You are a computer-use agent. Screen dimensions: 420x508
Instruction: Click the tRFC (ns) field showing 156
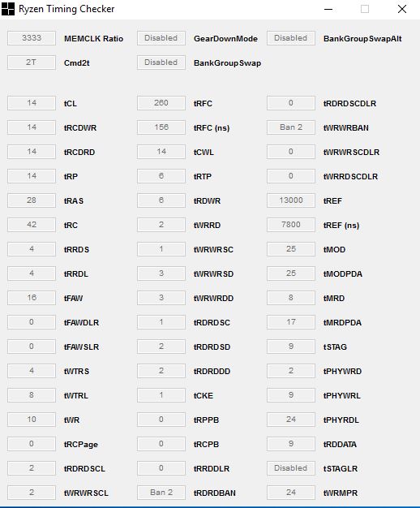point(161,127)
